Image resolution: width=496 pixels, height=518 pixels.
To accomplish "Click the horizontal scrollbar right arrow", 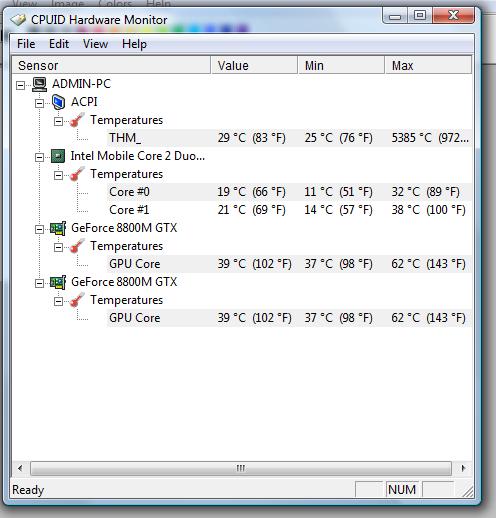I will [463, 468].
